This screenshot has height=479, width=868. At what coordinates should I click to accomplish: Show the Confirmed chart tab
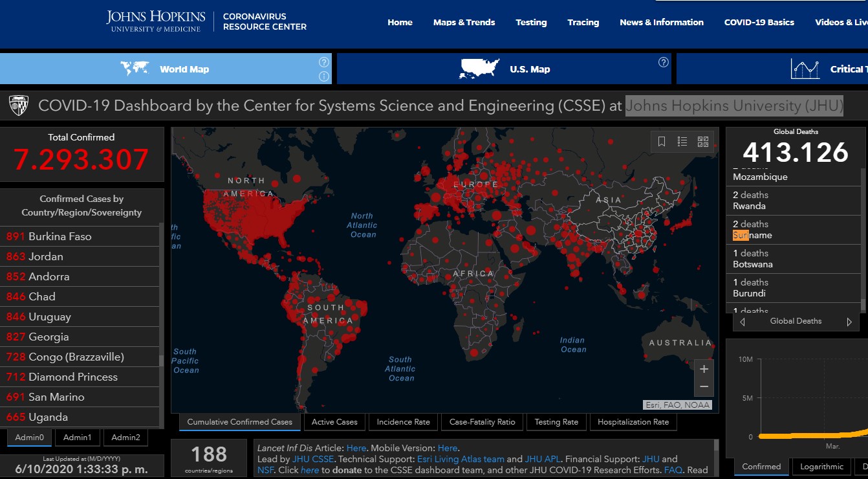[x=761, y=467]
